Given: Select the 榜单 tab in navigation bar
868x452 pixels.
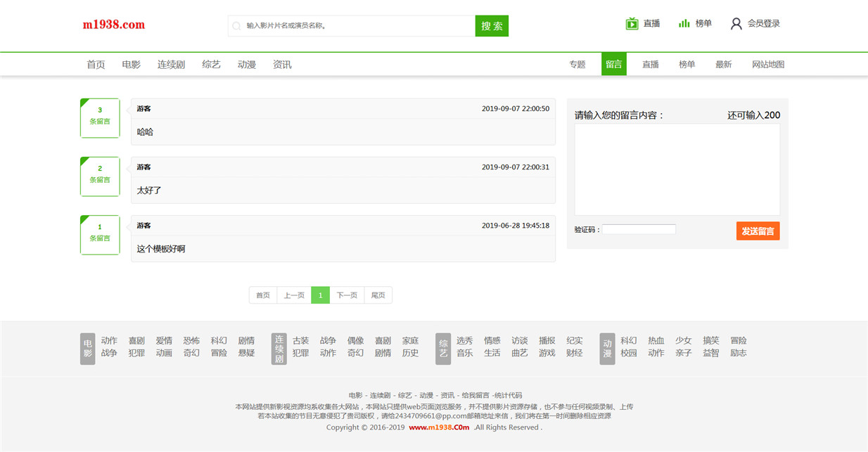Looking at the screenshot, I should point(687,65).
